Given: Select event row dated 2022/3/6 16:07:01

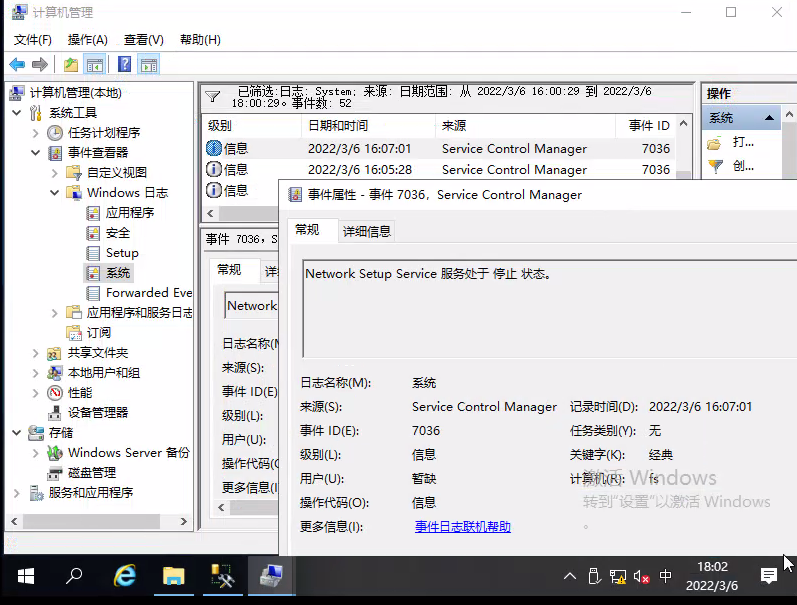Looking at the screenshot, I should click(439, 148).
